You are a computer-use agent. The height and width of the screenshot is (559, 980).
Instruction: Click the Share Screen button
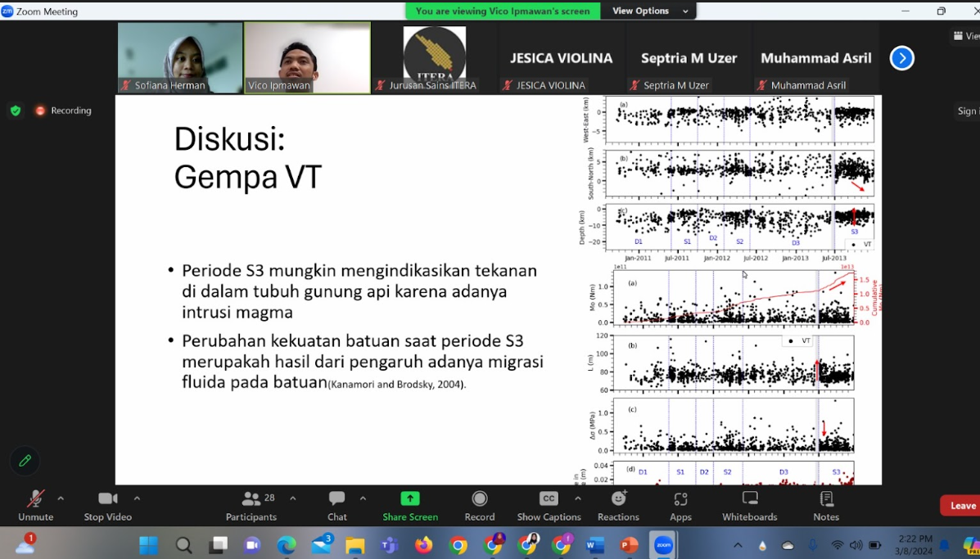409,505
